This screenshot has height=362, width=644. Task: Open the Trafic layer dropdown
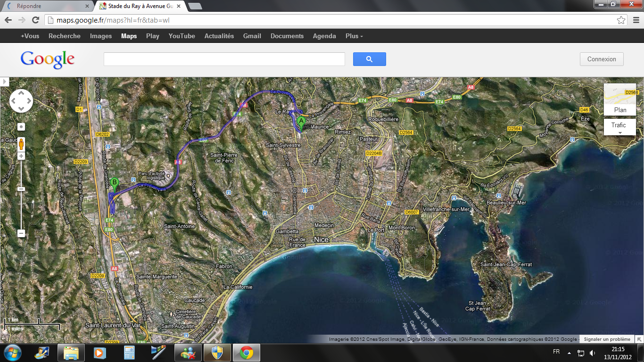(x=620, y=127)
